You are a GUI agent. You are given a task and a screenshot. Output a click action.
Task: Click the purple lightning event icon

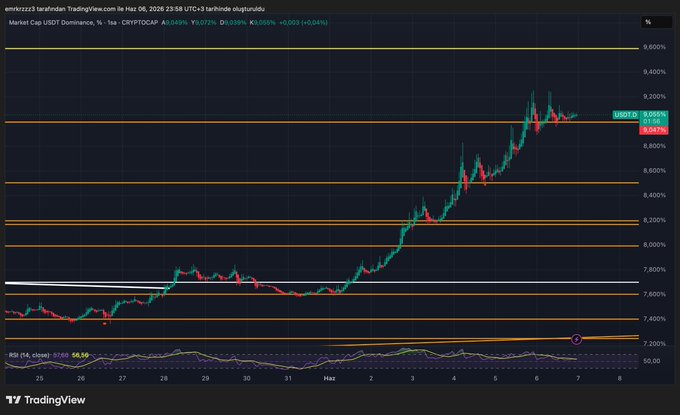[576, 339]
